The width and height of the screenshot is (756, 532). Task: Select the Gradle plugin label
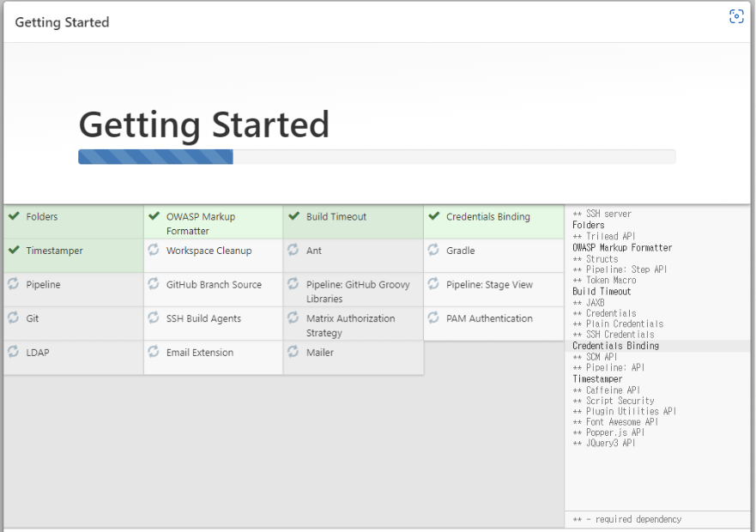(461, 251)
